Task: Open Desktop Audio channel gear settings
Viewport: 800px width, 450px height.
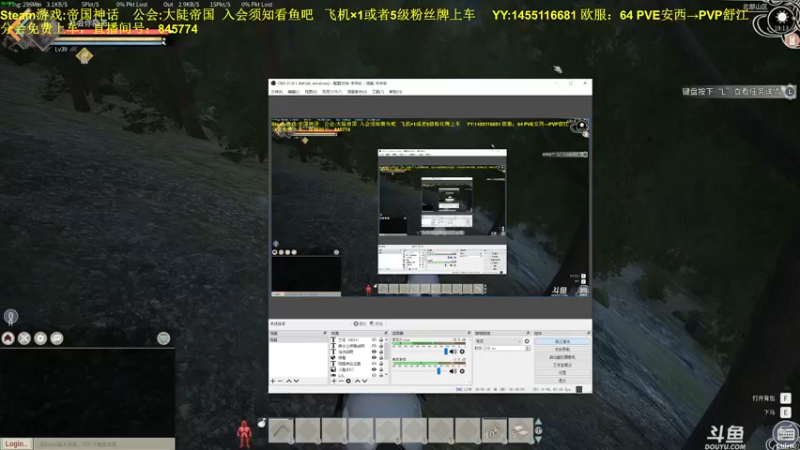Action: click(x=462, y=371)
